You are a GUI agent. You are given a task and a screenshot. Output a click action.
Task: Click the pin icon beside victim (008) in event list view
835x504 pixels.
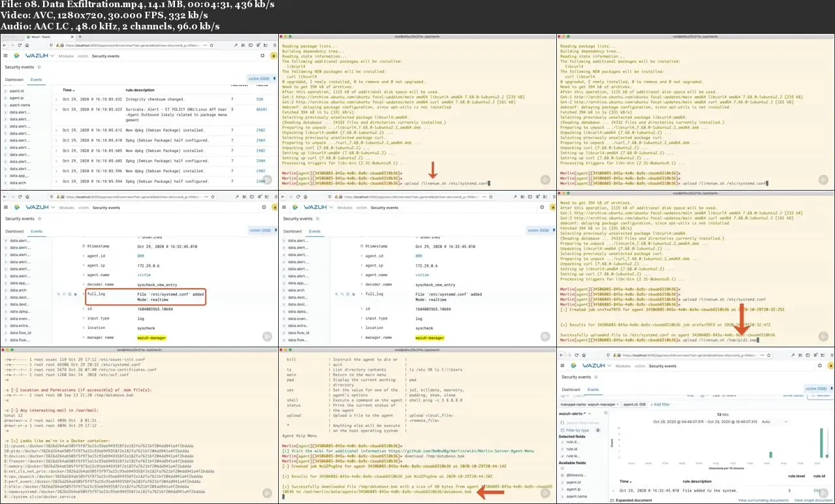[x=274, y=78]
